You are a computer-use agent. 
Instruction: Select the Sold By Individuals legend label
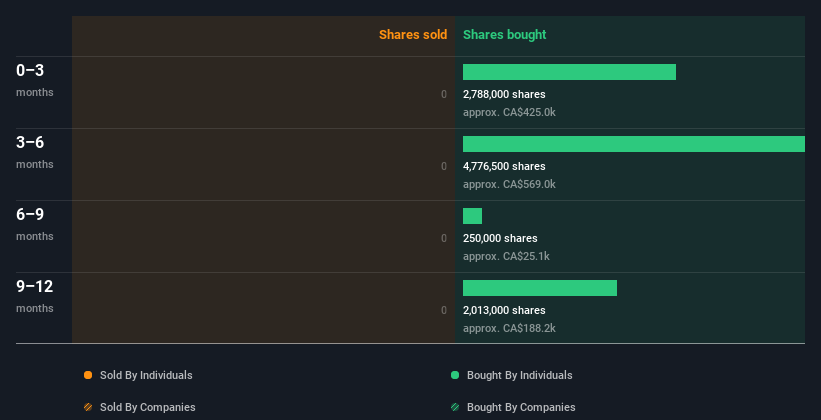coord(146,375)
